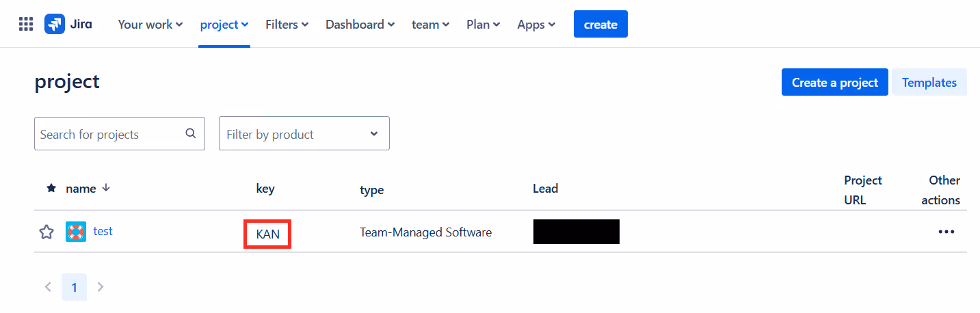980x313 pixels.
Task: Open the Plan menu
Action: 484,25
